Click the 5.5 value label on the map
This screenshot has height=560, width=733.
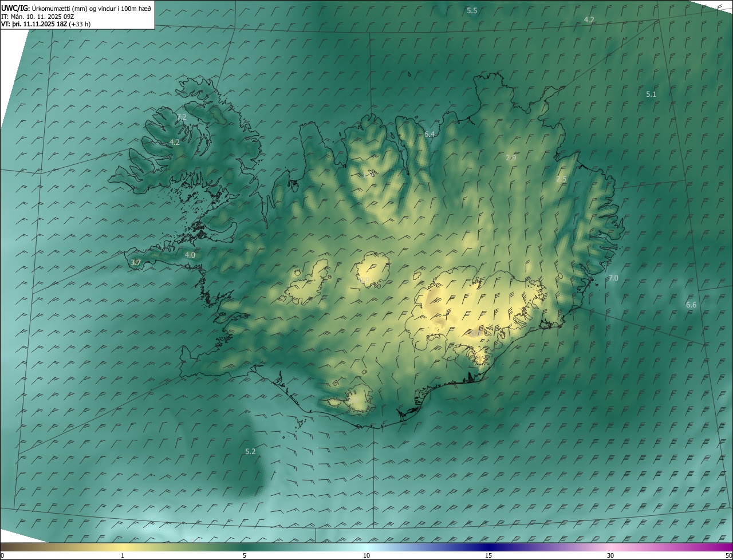tap(472, 11)
